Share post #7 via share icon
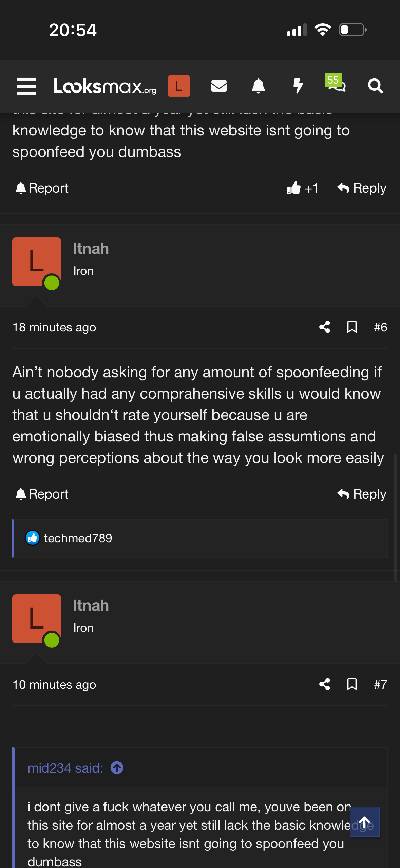 (x=325, y=684)
